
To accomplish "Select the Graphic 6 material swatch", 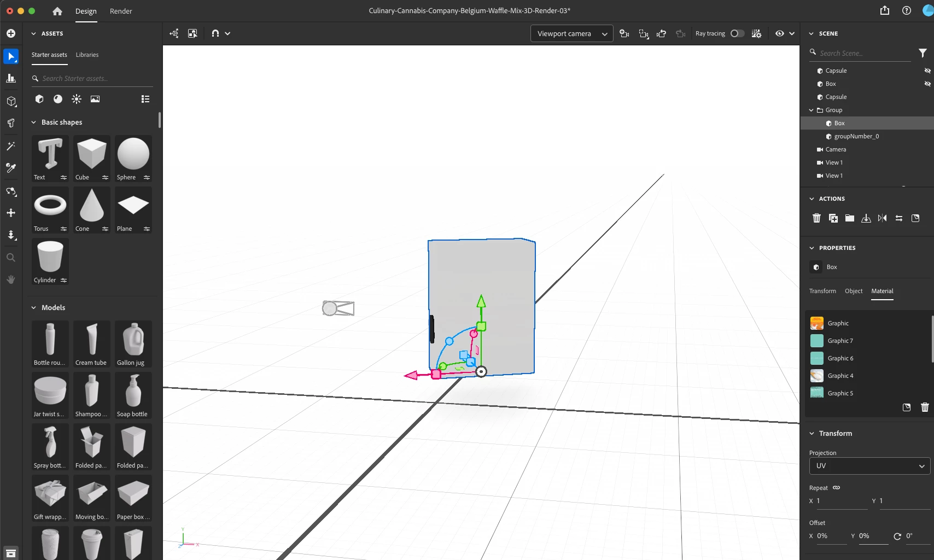I will click(x=817, y=358).
